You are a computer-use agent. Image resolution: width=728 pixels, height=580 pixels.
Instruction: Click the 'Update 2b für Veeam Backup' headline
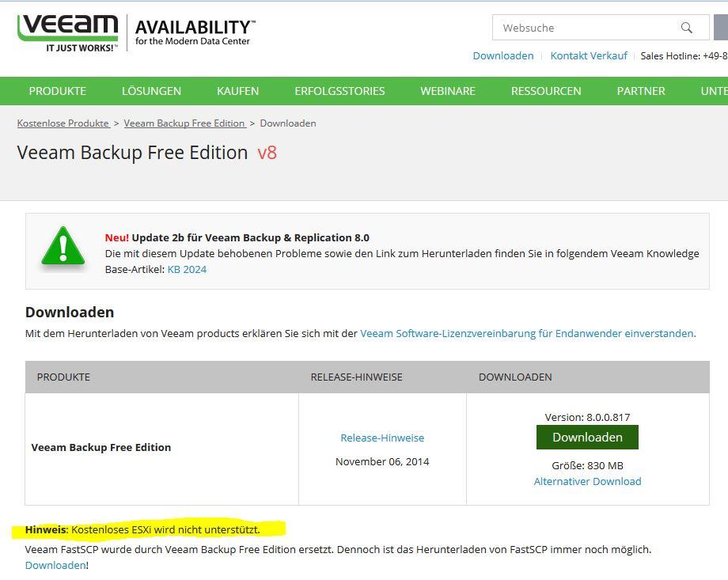click(237, 237)
